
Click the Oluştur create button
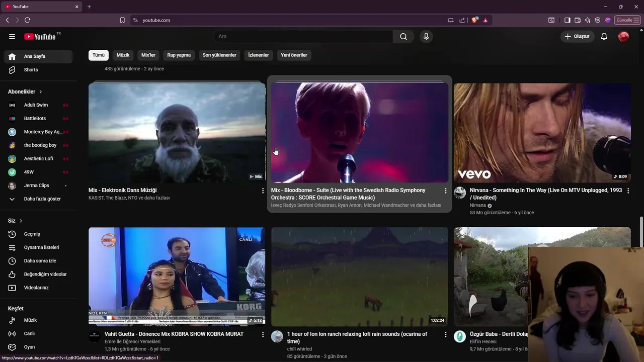577,36
